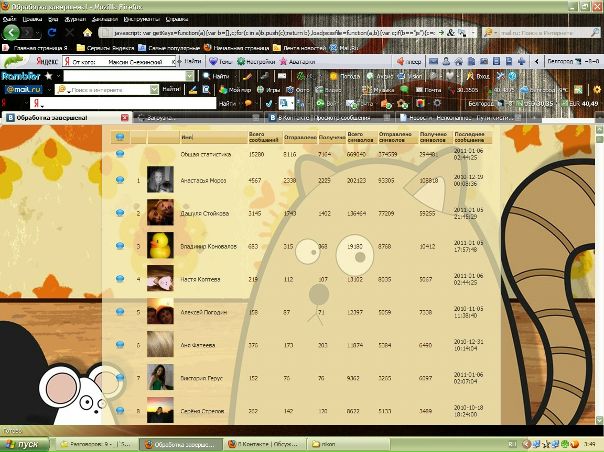Click the message bubble icon in the table header
The width and height of the screenshot is (604, 452).
coord(120,136)
